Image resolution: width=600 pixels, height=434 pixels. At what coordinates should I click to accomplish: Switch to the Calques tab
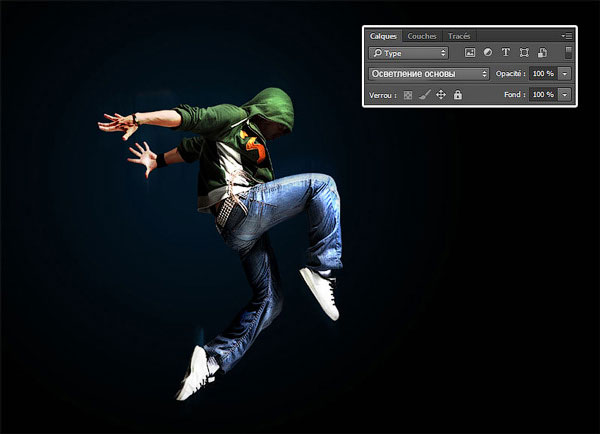pyautogui.click(x=383, y=36)
